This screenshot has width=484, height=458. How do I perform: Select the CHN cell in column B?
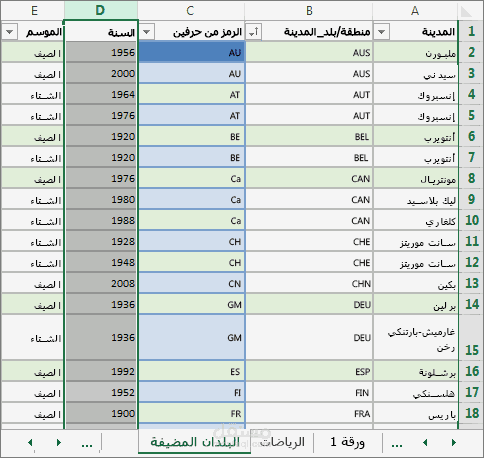(x=309, y=283)
